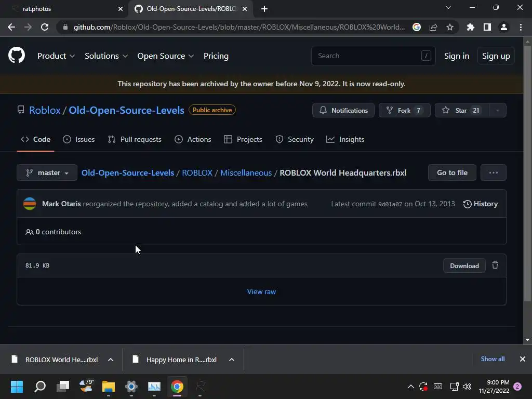Click the GitHub octocat logo

[x=17, y=55]
